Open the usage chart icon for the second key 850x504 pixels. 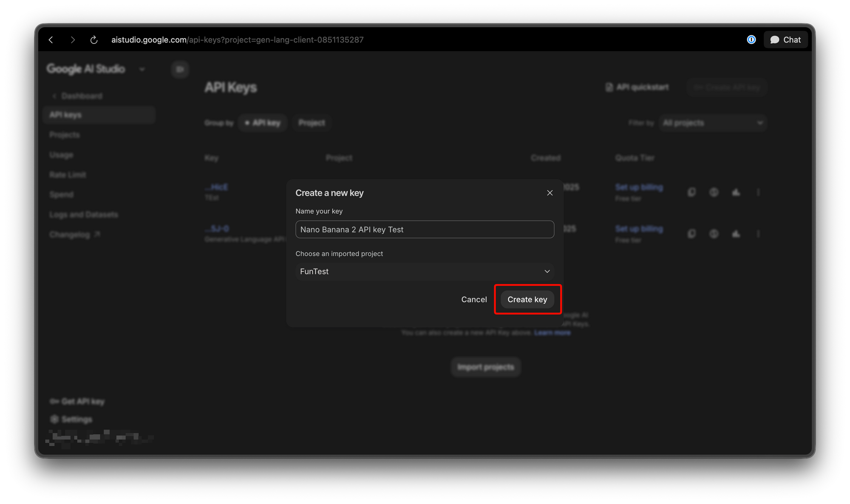(736, 234)
